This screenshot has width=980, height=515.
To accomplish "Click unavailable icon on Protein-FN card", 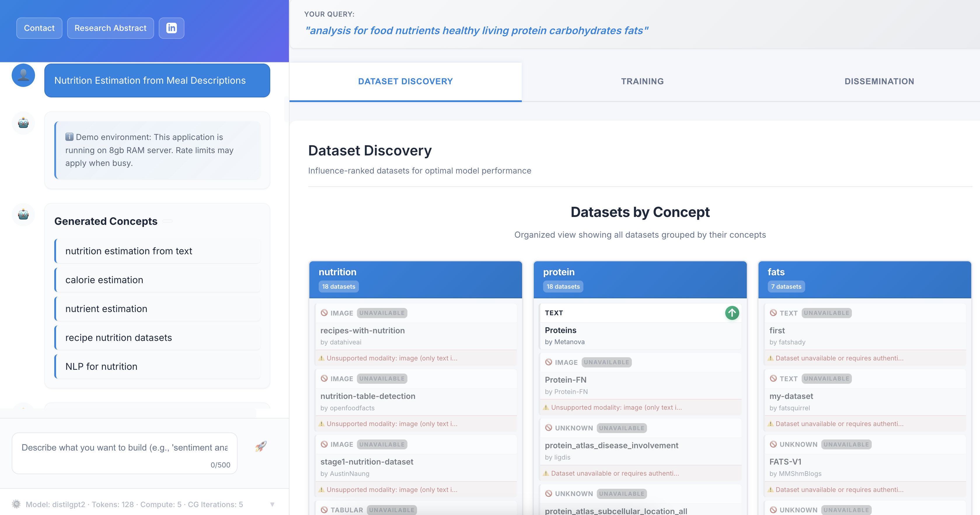I will [549, 362].
